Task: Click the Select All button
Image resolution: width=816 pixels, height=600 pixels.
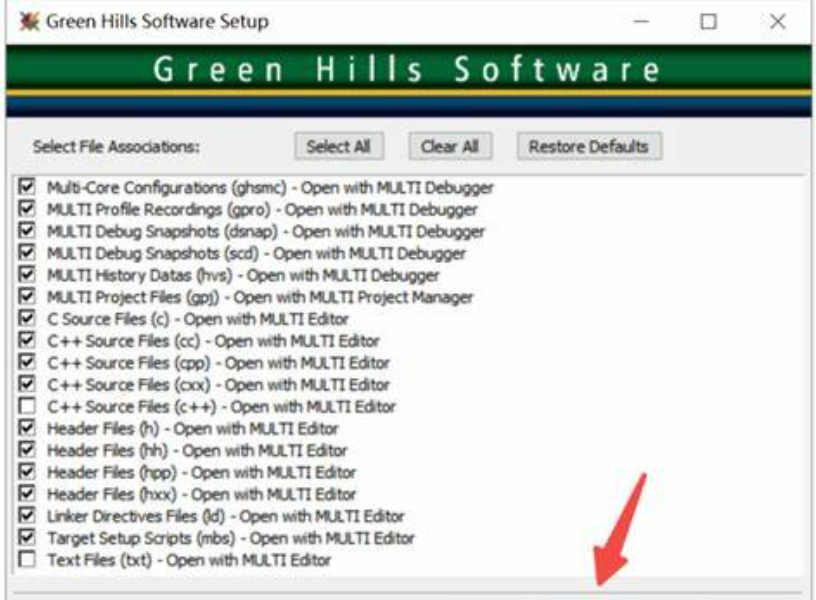Action: click(339, 147)
